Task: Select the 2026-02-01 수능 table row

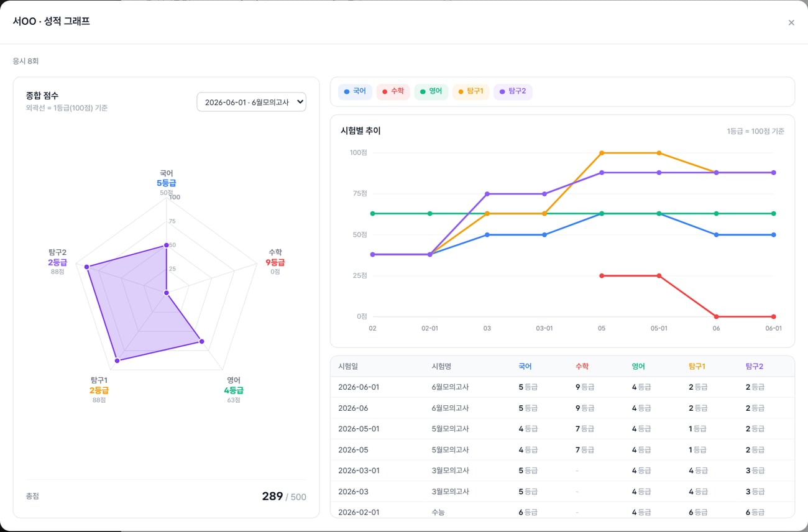Action: 562,511
